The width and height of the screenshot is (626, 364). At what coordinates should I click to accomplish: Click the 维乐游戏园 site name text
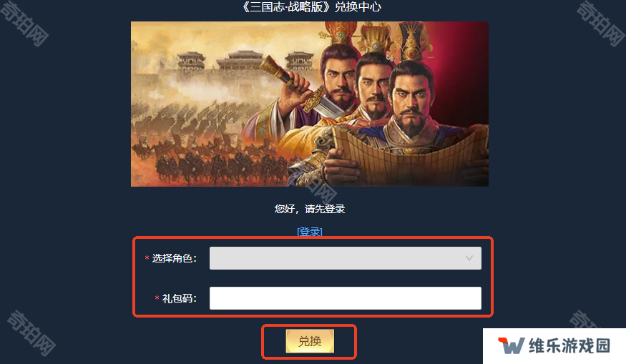[569, 345]
